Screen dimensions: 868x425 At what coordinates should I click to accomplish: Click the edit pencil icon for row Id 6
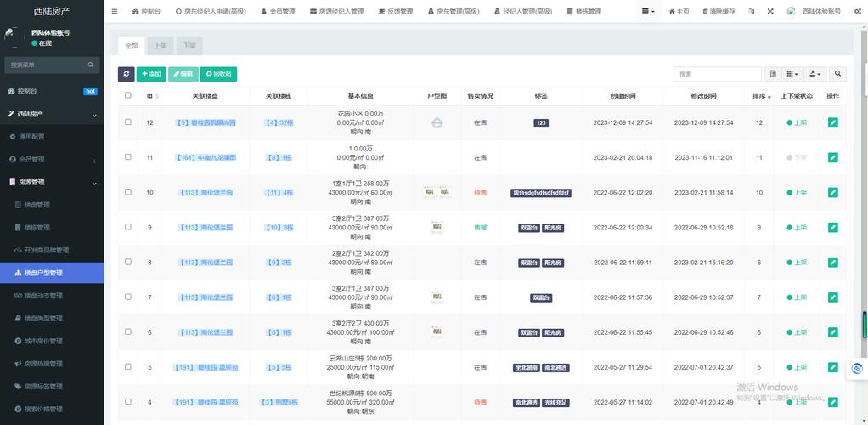click(x=832, y=331)
